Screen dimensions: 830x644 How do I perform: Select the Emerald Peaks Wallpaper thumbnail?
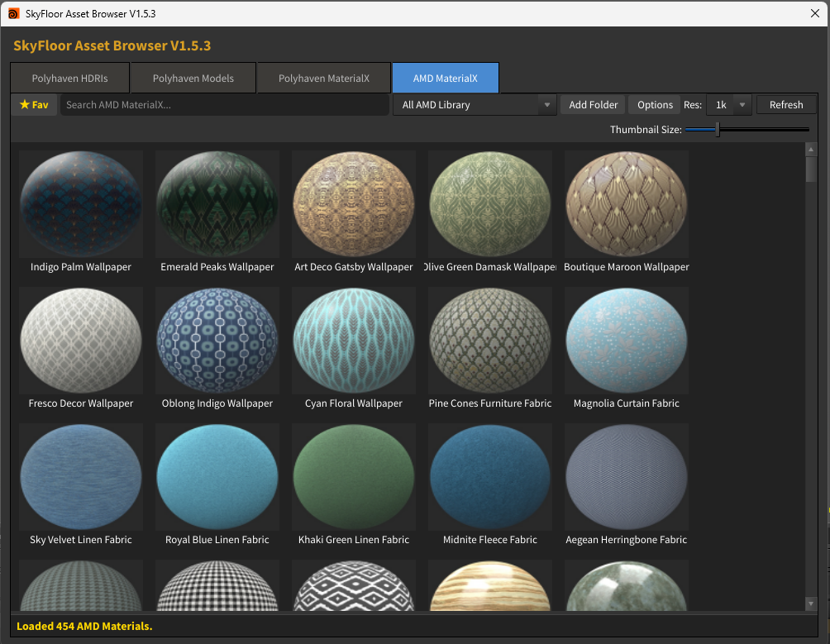[x=217, y=204]
